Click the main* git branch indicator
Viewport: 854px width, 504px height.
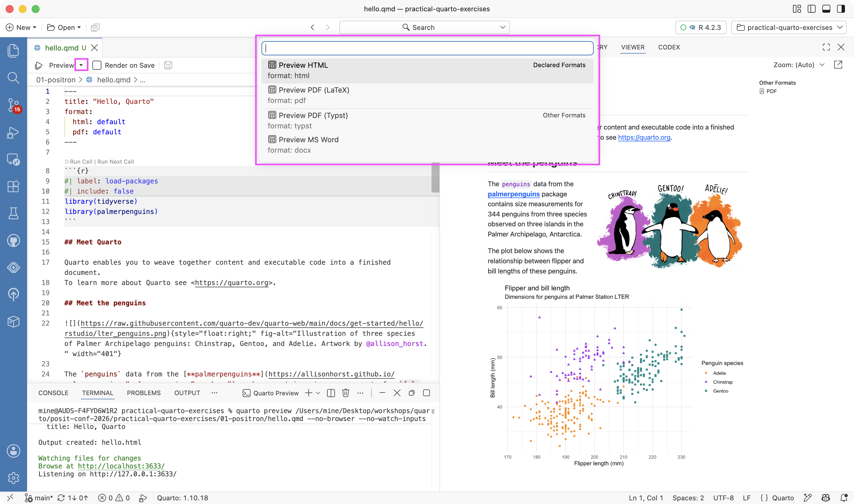(x=39, y=498)
